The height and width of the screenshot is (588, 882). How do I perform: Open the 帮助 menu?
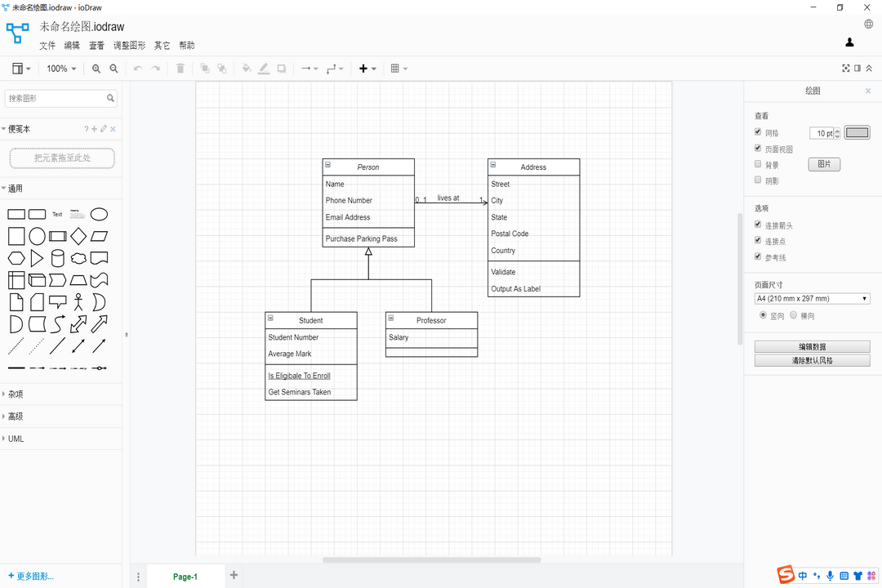[x=186, y=45]
